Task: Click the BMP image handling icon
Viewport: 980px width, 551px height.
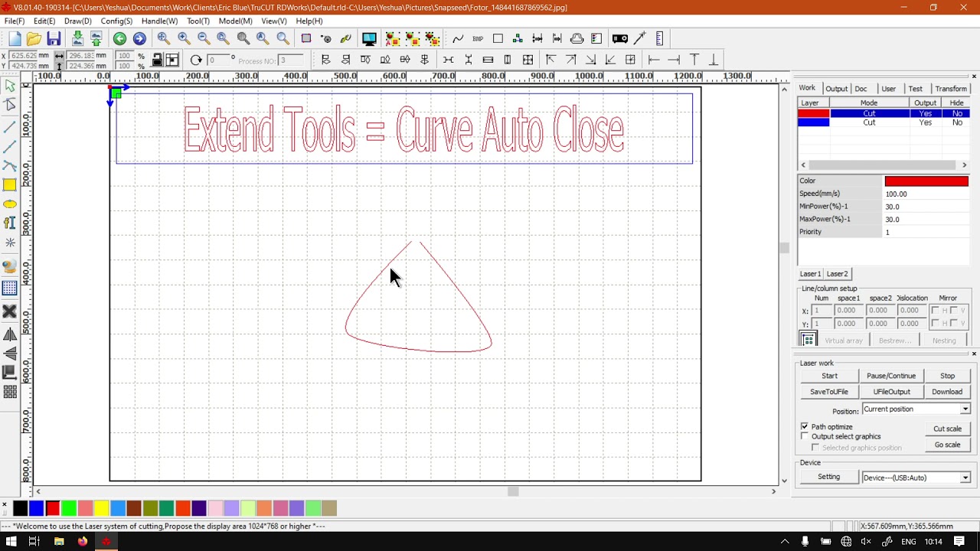Action: (x=478, y=38)
